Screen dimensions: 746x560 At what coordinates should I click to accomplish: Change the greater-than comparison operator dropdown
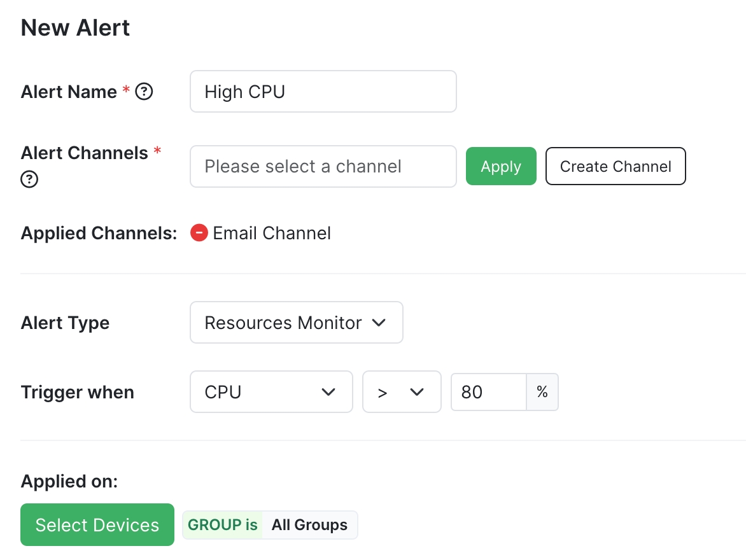pos(402,392)
